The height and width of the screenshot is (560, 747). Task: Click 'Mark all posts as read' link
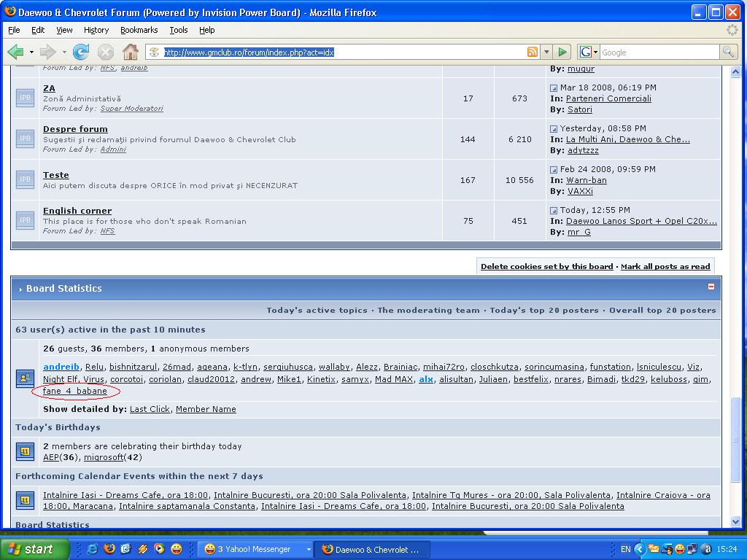(x=665, y=267)
